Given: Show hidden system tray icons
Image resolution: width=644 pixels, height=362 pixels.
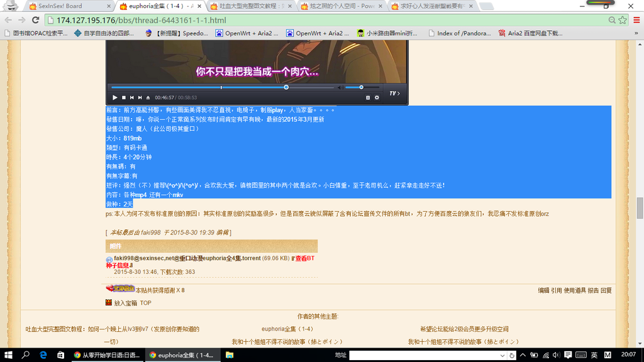Looking at the screenshot, I should pos(523,355).
